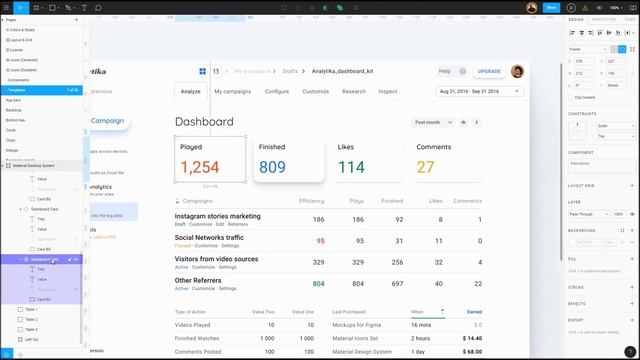Image resolution: width=640 pixels, height=360 pixels.
Task: Select the Templates page
Action: pyautogui.click(x=42, y=90)
